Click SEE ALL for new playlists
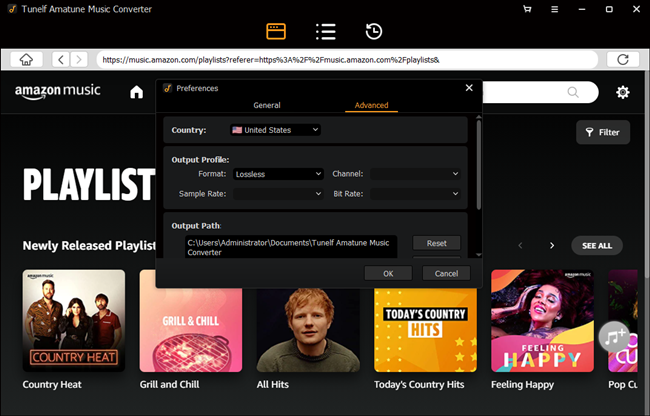The width and height of the screenshot is (650, 416). 597,246
